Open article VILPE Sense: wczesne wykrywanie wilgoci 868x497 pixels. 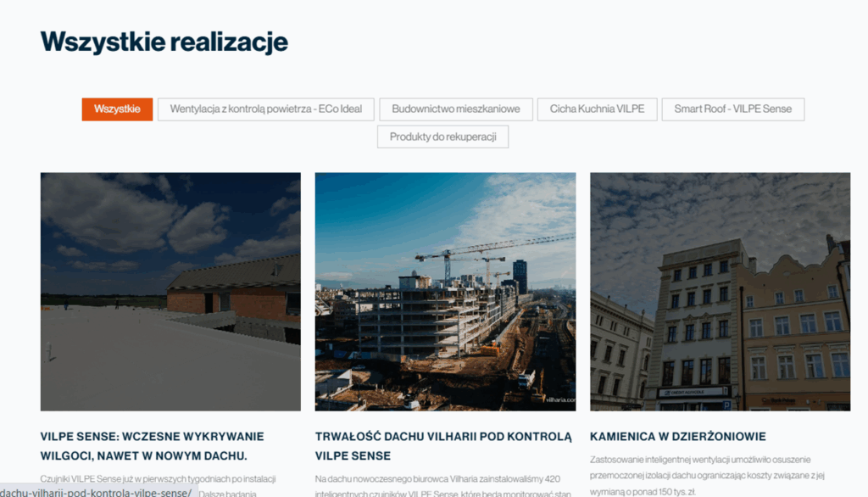pyautogui.click(x=153, y=446)
